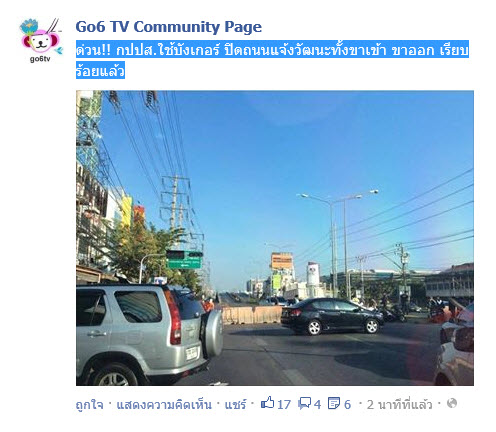Image resolution: width=496 pixels, height=432 pixels.
Task: Click the highlighted ด่วน!! post text line
Action: point(272,49)
